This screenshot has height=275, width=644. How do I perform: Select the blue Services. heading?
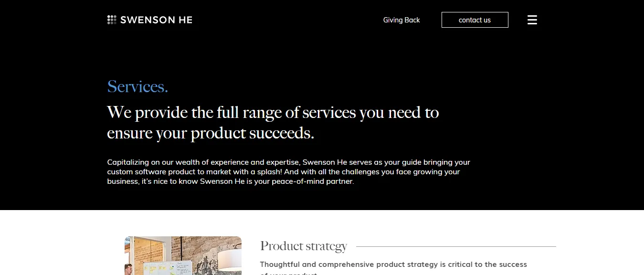coord(137,86)
